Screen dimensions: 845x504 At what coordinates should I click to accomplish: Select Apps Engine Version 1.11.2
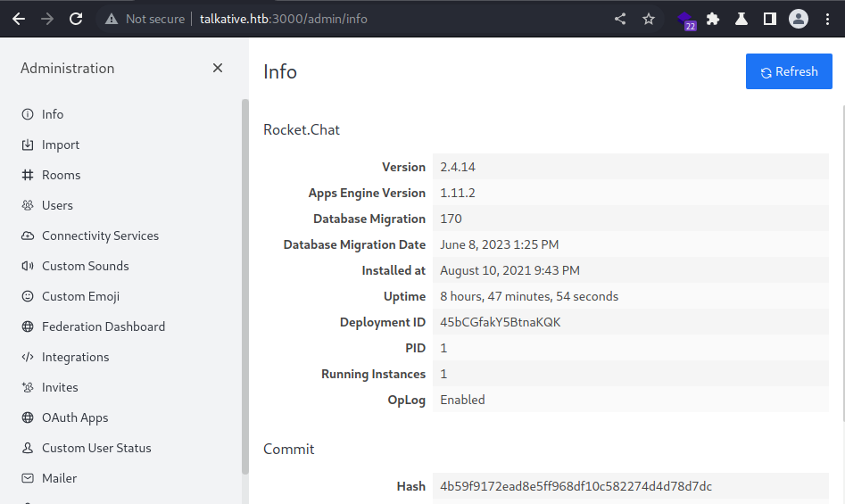pos(458,193)
